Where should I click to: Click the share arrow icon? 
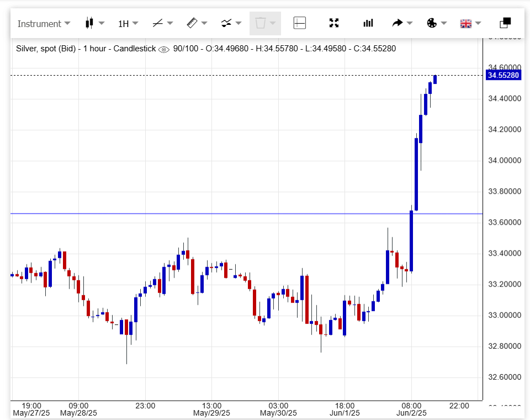click(397, 23)
